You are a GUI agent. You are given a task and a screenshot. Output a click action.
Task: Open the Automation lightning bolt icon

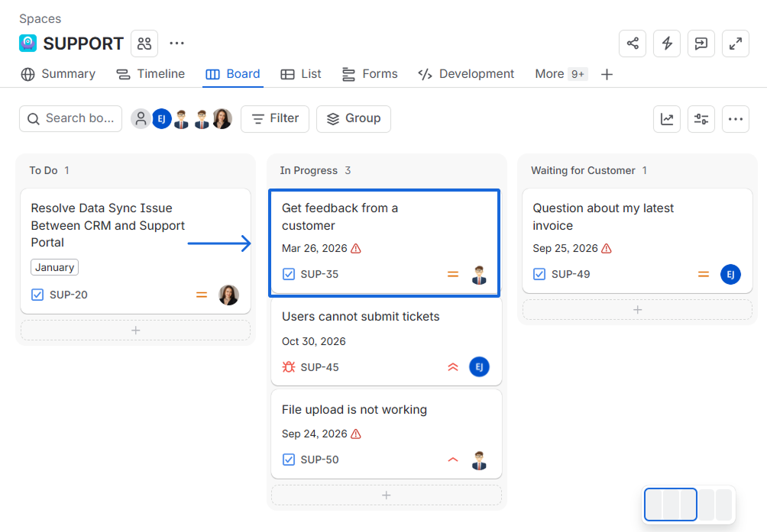(667, 44)
